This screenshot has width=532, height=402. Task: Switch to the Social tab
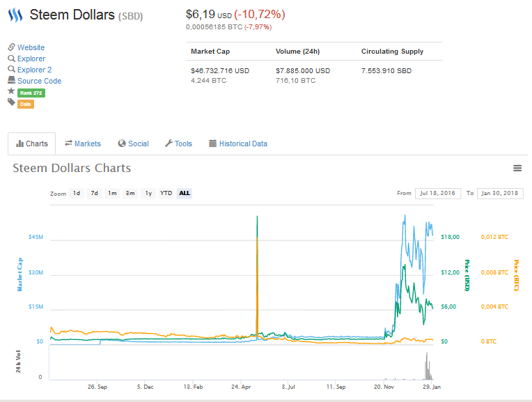[x=133, y=144]
